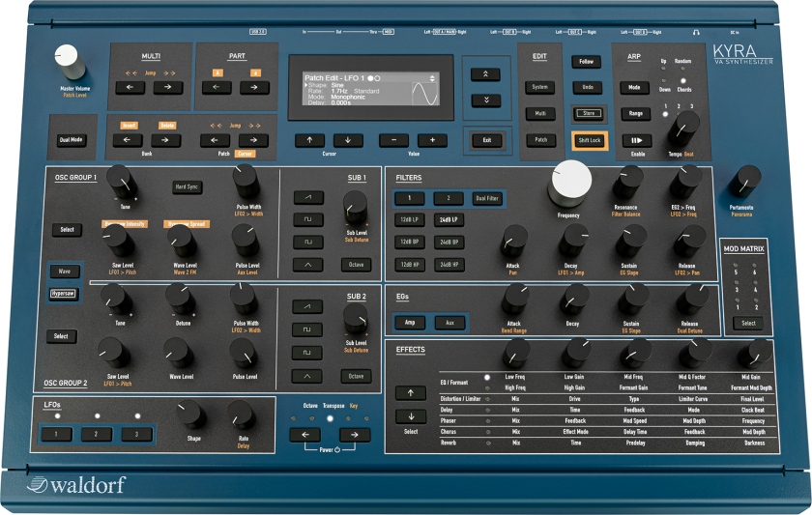
Task: Click the Master Volume knob
Action: click(x=70, y=61)
